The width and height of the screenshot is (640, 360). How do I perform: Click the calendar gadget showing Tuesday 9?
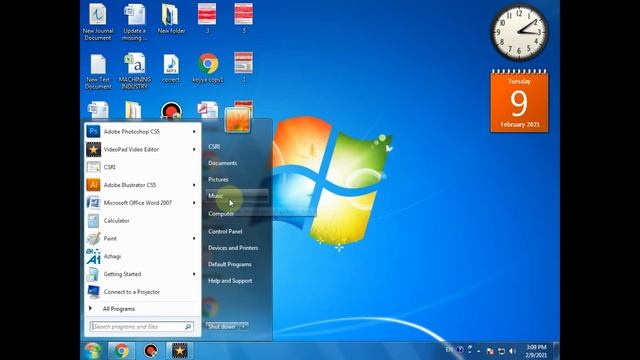(x=519, y=101)
